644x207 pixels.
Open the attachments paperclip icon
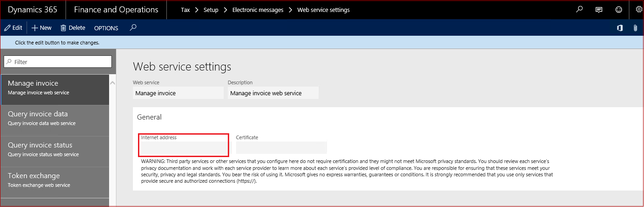pos(635,28)
